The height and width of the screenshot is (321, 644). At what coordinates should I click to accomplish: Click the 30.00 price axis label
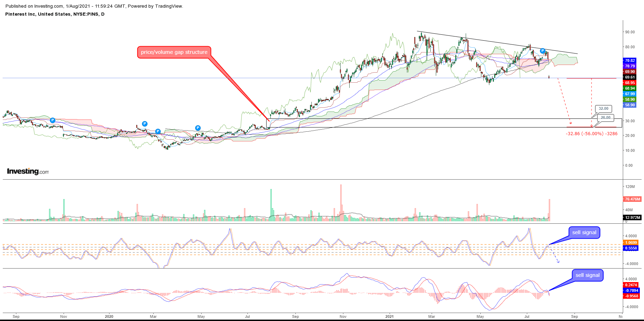(630, 121)
